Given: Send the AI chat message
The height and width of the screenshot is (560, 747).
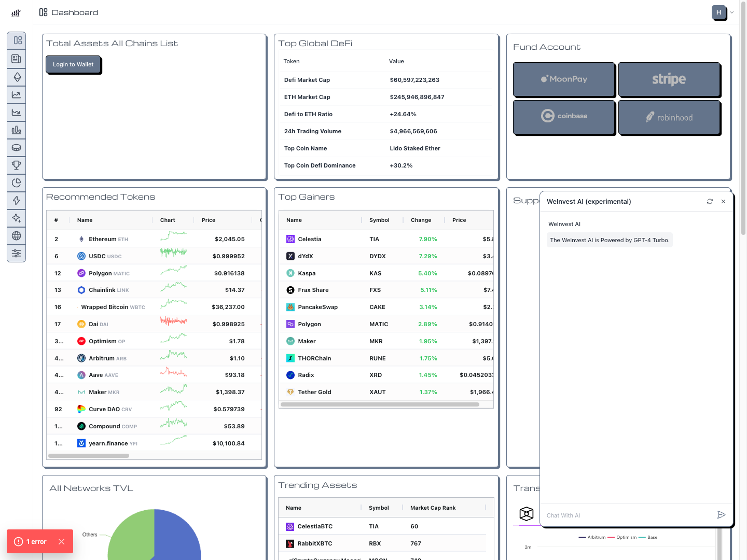Looking at the screenshot, I should point(721,515).
